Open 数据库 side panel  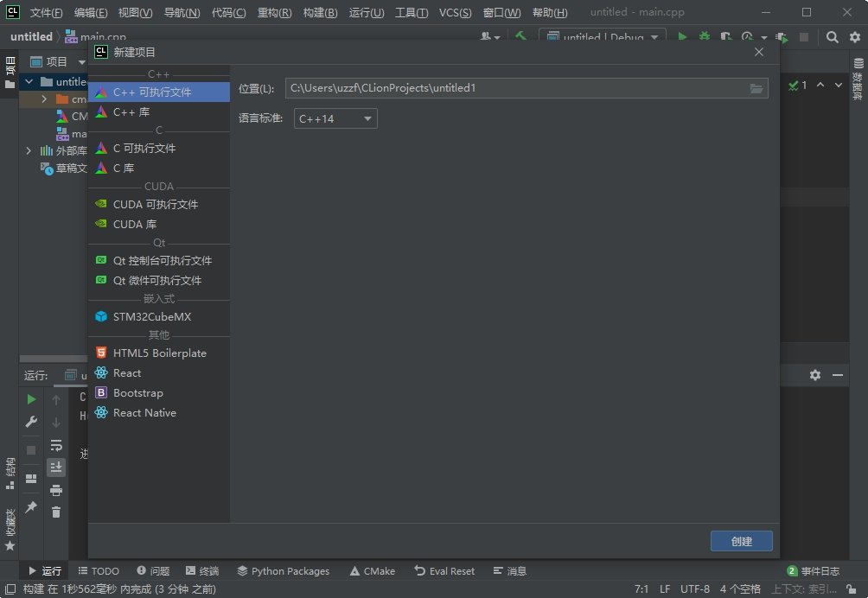pyautogui.click(x=858, y=80)
